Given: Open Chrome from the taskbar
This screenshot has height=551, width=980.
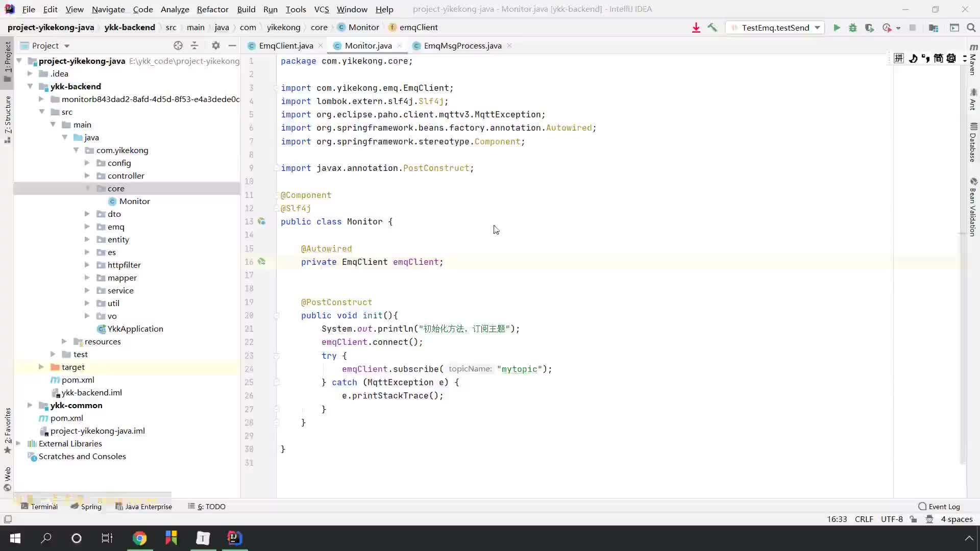Looking at the screenshot, I should click(139, 538).
